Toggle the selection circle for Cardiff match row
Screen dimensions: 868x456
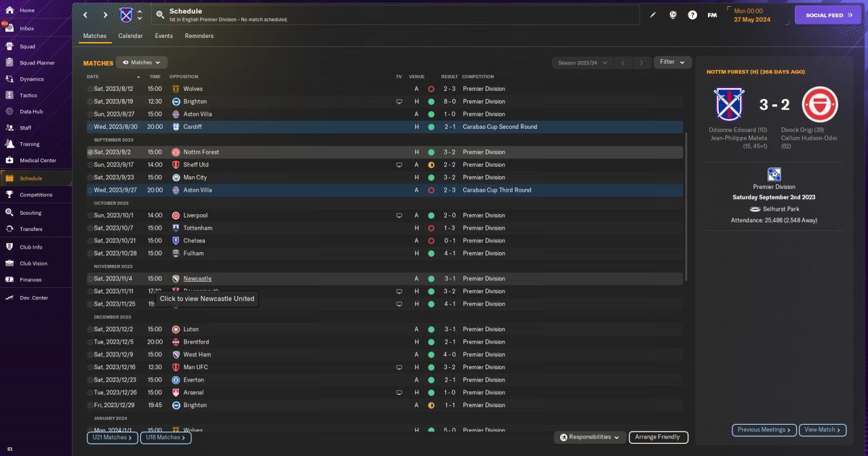(x=90, y=127)
